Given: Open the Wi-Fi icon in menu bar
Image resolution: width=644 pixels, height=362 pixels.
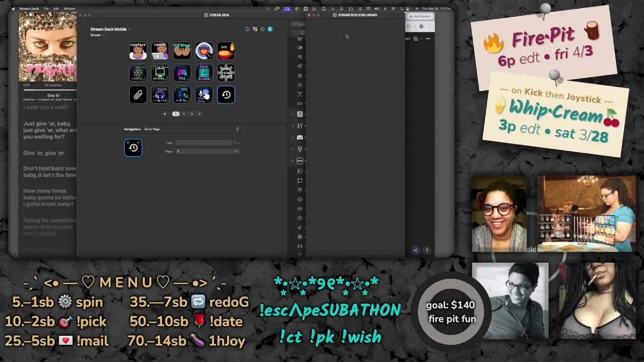Looking at the screenshot, I should [x=393, y=9].
